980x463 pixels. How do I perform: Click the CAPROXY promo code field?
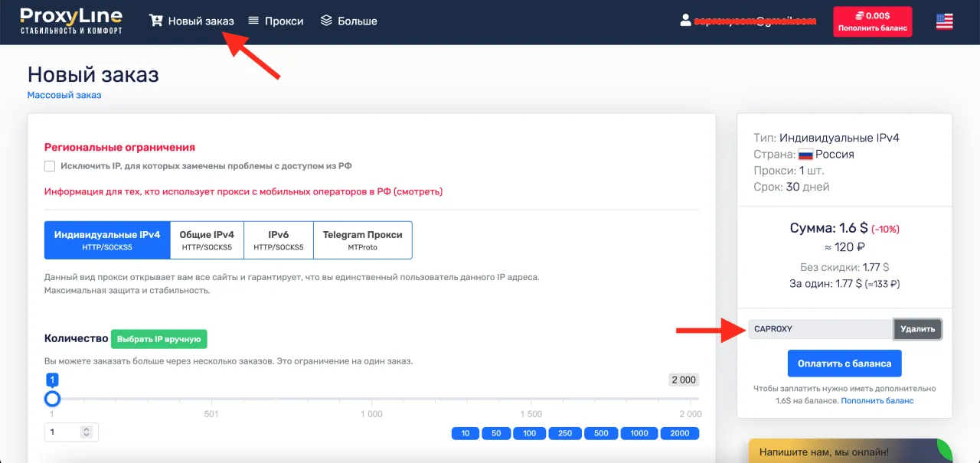tap(820, 329)
